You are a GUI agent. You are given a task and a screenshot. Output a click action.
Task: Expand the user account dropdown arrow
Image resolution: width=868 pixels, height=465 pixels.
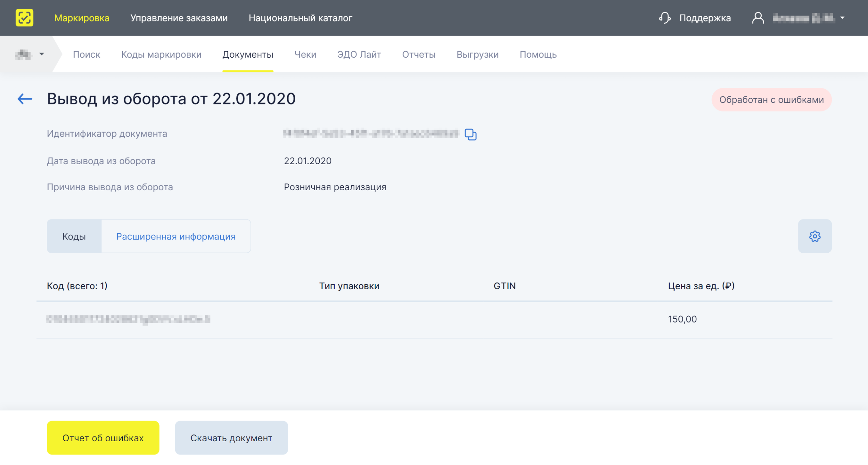[842, 18]
